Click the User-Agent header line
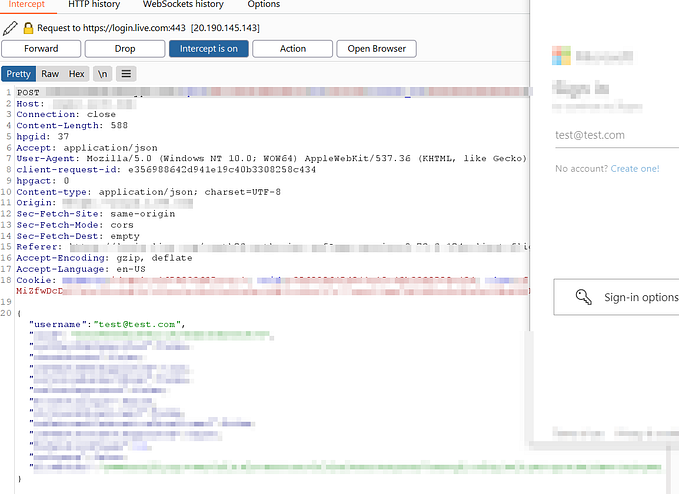679x494 pixels. point(272,158)
